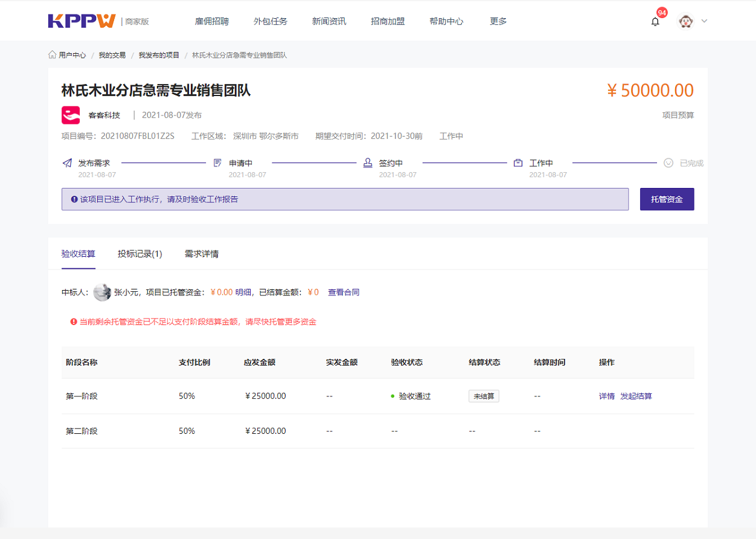
Task: Click the KPPW logo
Action: tap(82, 21)
